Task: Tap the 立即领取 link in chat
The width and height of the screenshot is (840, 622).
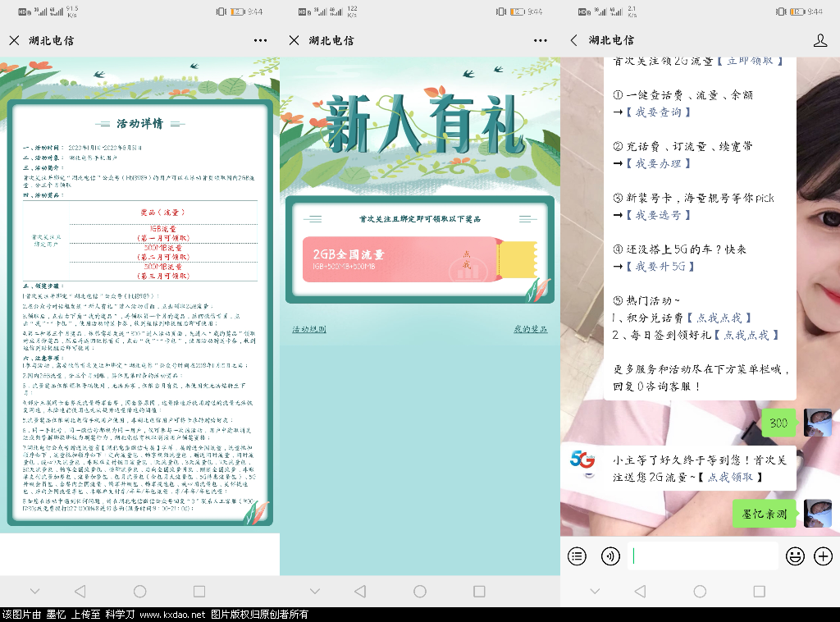Action: [x=750, y=61]
